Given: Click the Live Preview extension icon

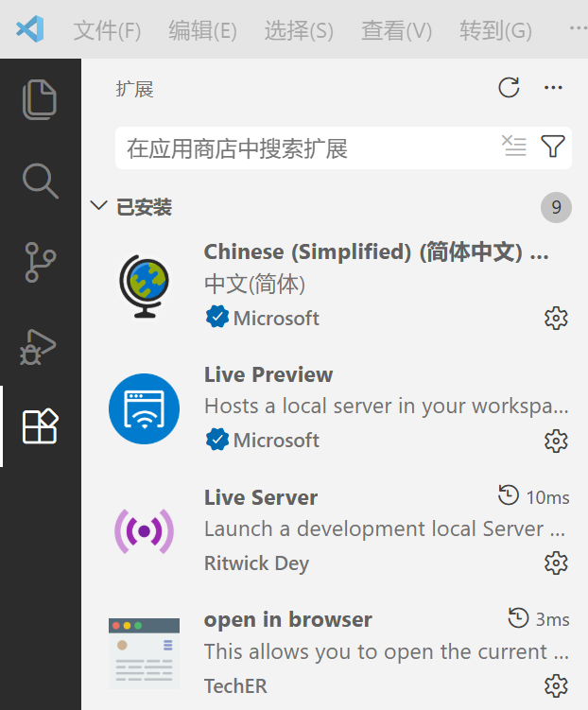Looking at the screenshot, I should pyautogui.click(x=144, y=408).
